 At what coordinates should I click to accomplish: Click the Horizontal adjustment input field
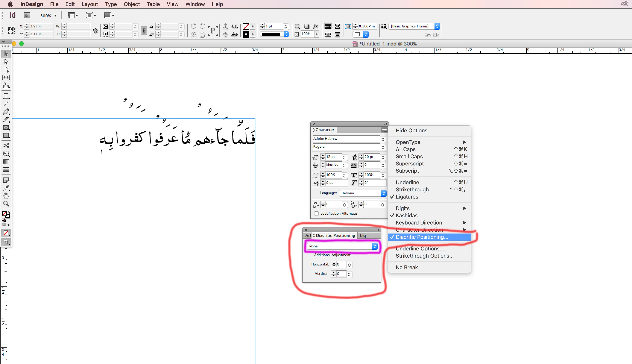(341, 265)
